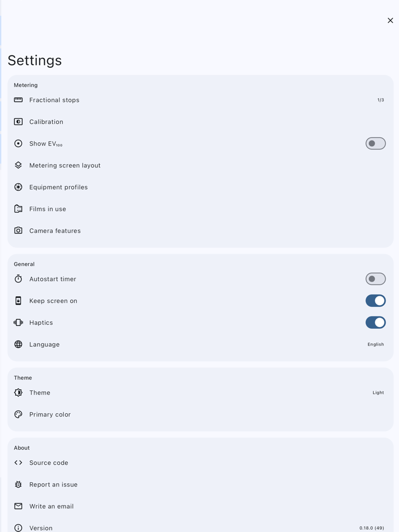Viewport: 399px width, 532px height.
Task: Click the ruler icon beside Fractional stops
Action: pos(18,100)
